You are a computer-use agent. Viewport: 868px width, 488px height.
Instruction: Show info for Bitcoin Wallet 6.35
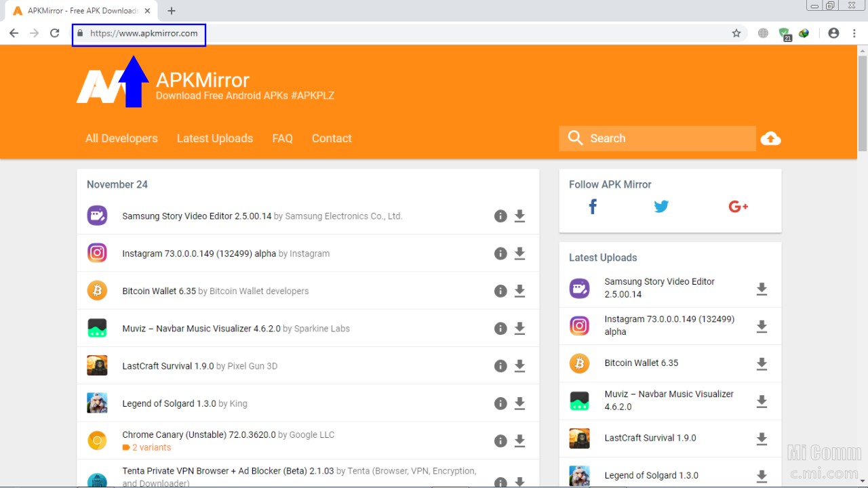point(500,291)
